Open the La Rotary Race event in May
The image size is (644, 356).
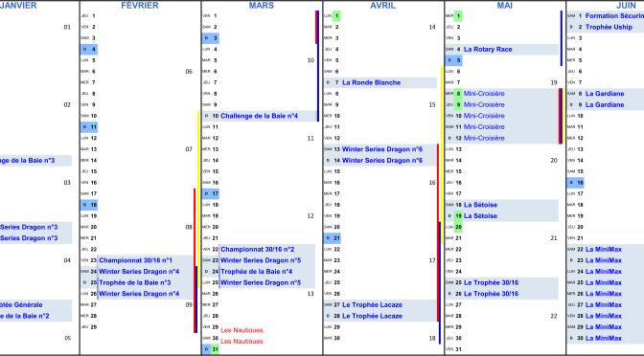tap(488, 49)
